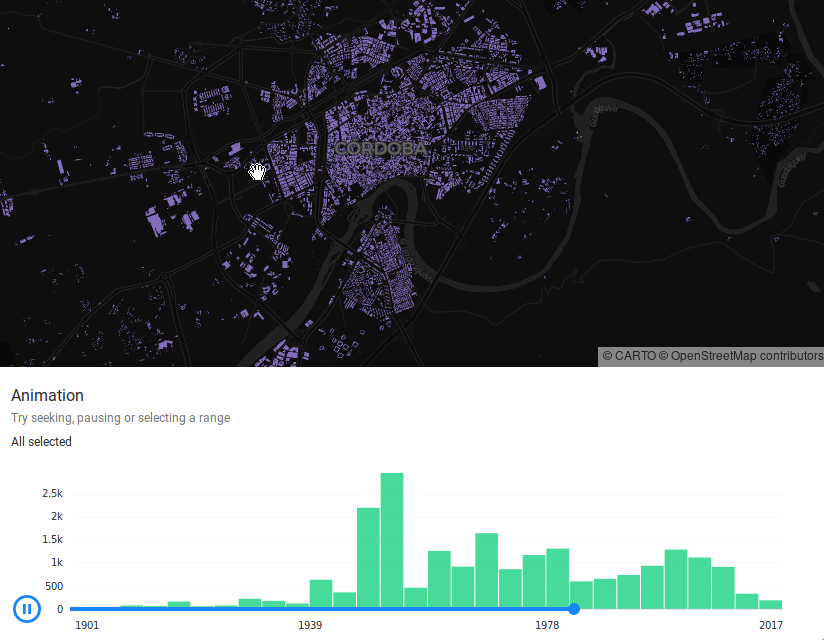The width and height of the screenshot is (824, 640).
Task: Click the 2017 year label on the axis
Action: click(x=770, y=625)
